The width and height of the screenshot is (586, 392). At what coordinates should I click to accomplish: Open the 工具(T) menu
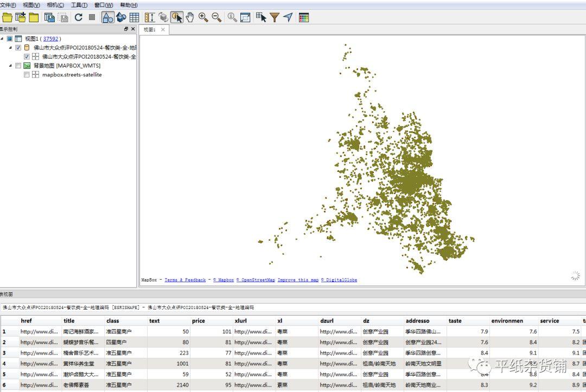pos(79,5)
